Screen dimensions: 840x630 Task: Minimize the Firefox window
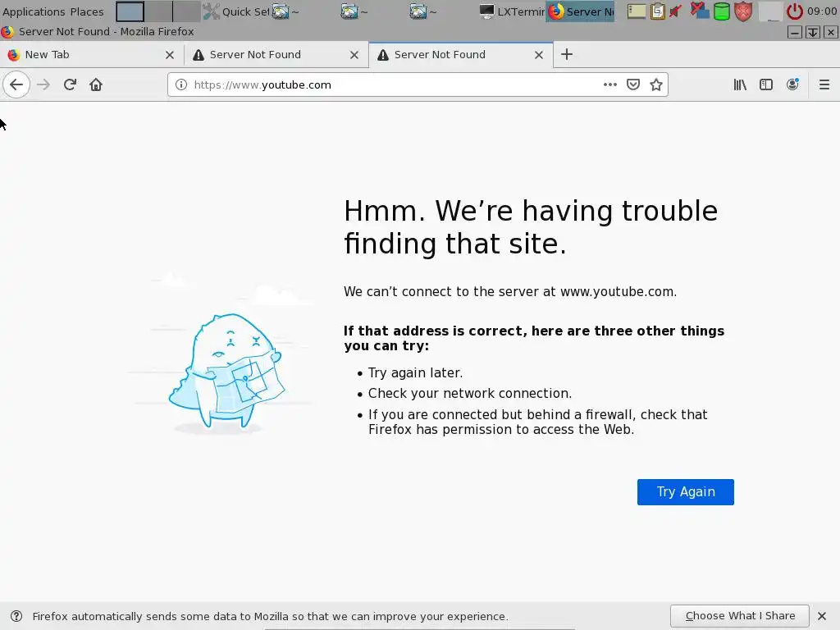[x=795, y=32]
